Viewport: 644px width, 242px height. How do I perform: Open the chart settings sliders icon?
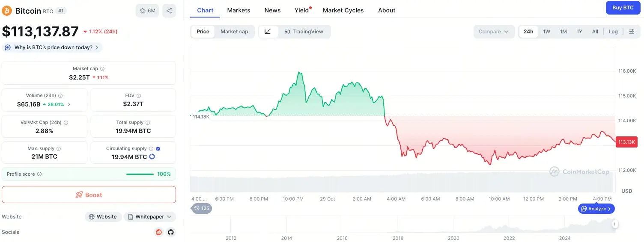click(632, 32)
